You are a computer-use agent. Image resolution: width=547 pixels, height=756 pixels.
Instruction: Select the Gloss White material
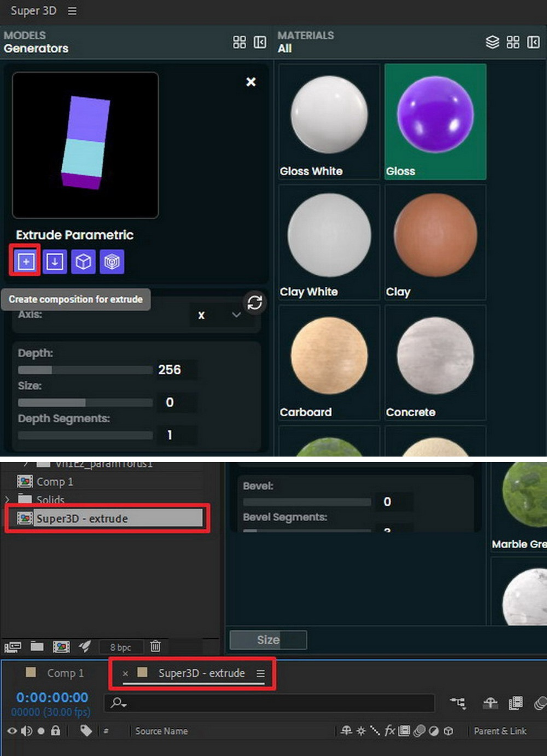coord(329,122)
